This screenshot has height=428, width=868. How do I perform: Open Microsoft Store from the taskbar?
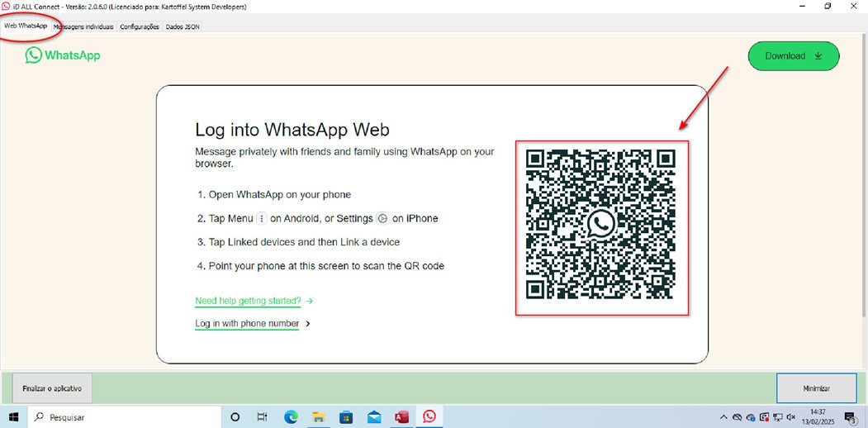(x=347, y=417)
